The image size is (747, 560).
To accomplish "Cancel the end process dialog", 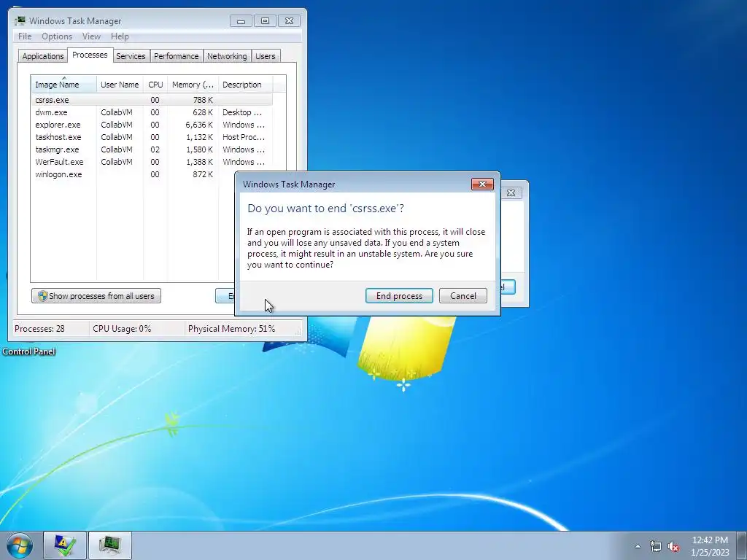I will [463, 296].
